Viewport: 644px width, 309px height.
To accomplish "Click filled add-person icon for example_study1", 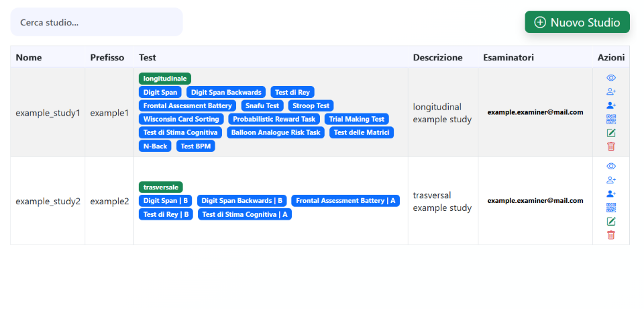I will (x=611, y=105).
